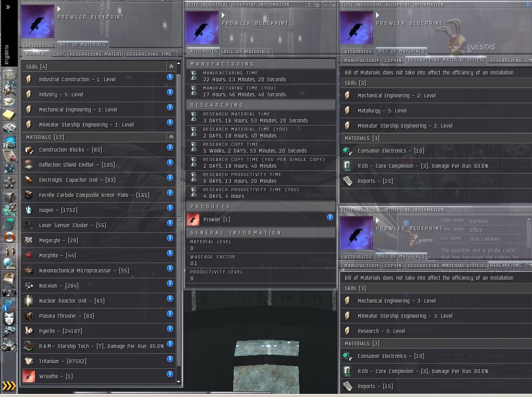Image resolution: width=532 pixels, height=397 pixels.
Task: Expand the left Prowler Blueprint title arrow
Action: [59, 9]
